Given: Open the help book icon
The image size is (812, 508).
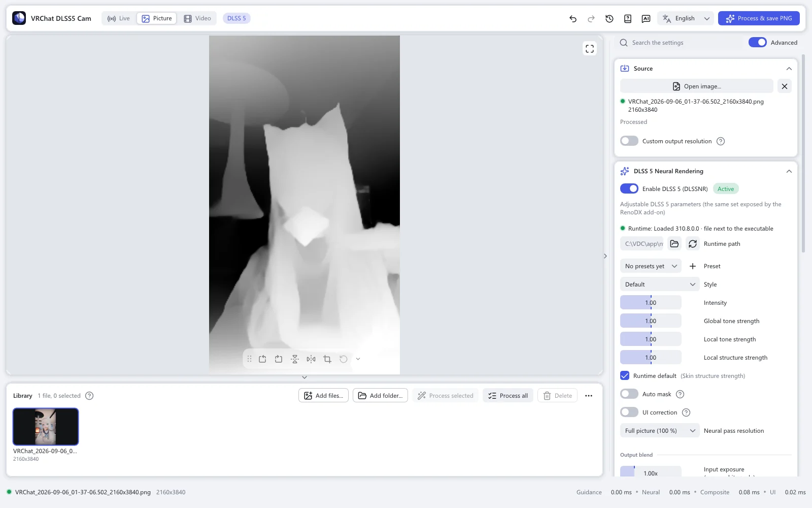Looking at the screenshot, I should [x=628, y=19].
